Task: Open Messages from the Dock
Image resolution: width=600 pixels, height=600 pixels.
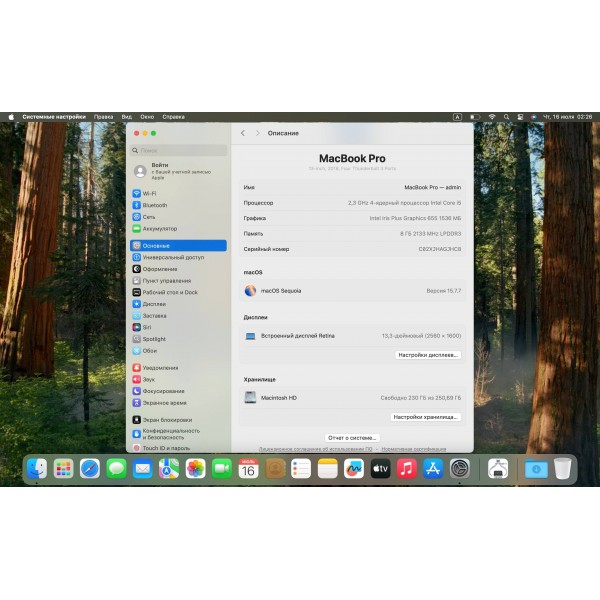Action: coord(116,468)
